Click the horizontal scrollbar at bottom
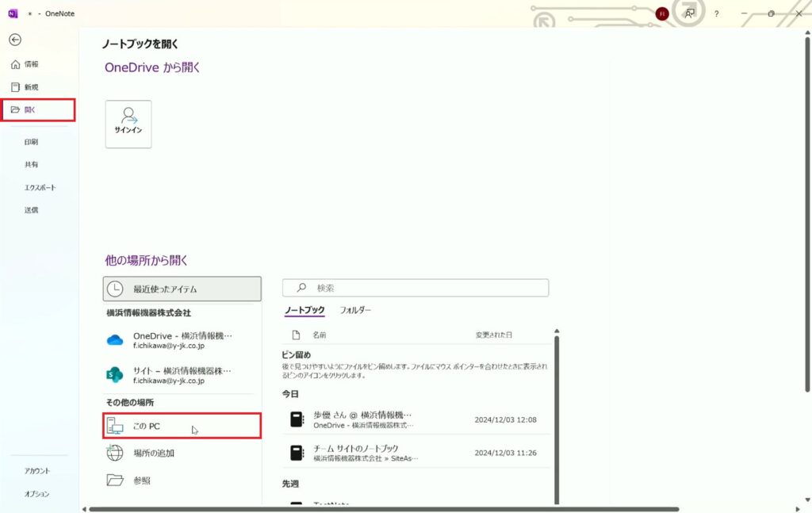 (x=384, y=509)
